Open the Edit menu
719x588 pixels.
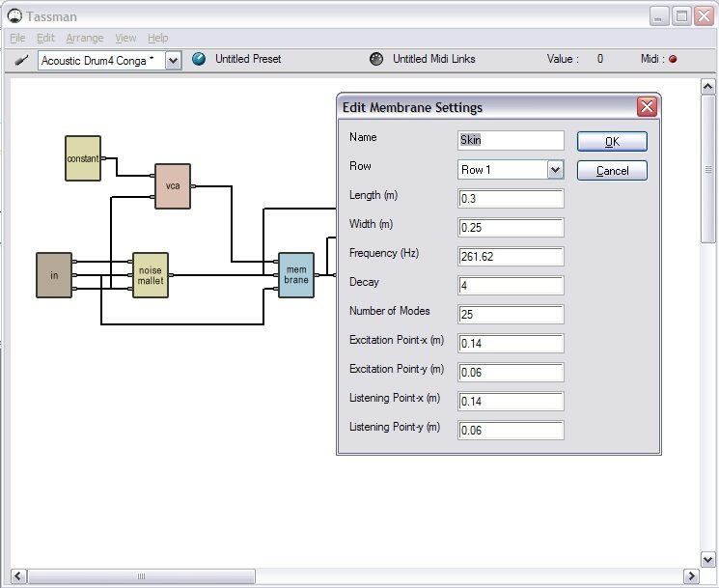coord(45,38)
